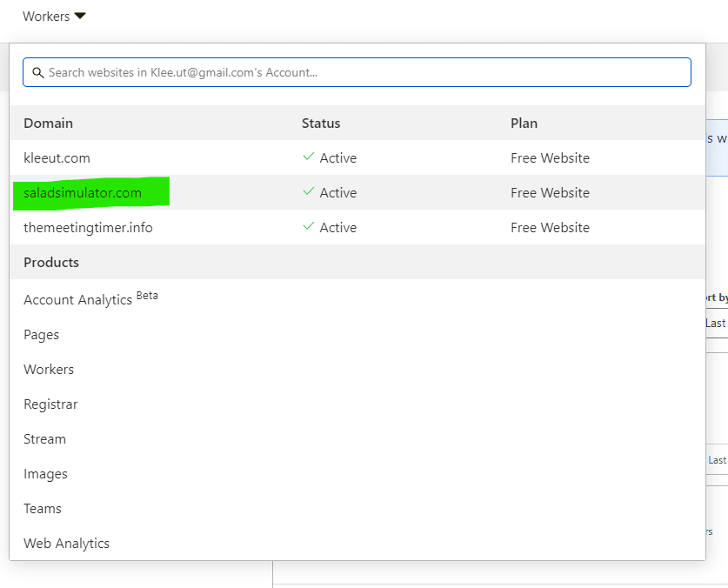This screenshot has width=728, height=588.
Task: Click the Domain column header
Action: click(49, 124)
